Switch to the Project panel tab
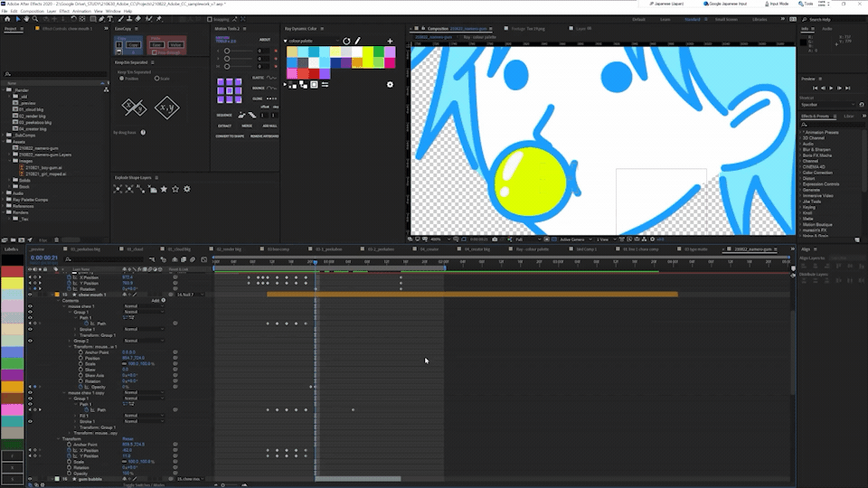Viewport: 868px width, 488px height. pyautogui.click(x=10, y=28)
